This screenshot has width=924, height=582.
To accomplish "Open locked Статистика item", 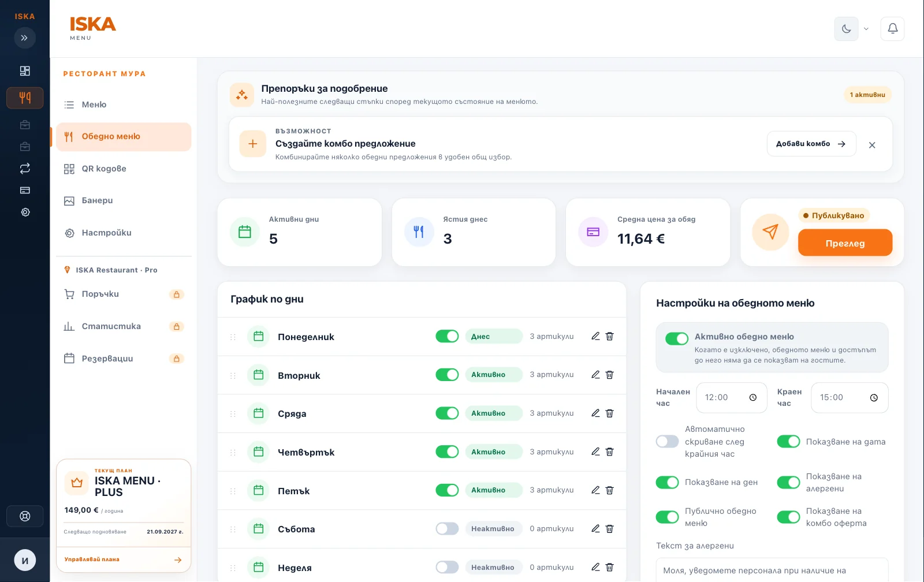I will pos(124,327).
